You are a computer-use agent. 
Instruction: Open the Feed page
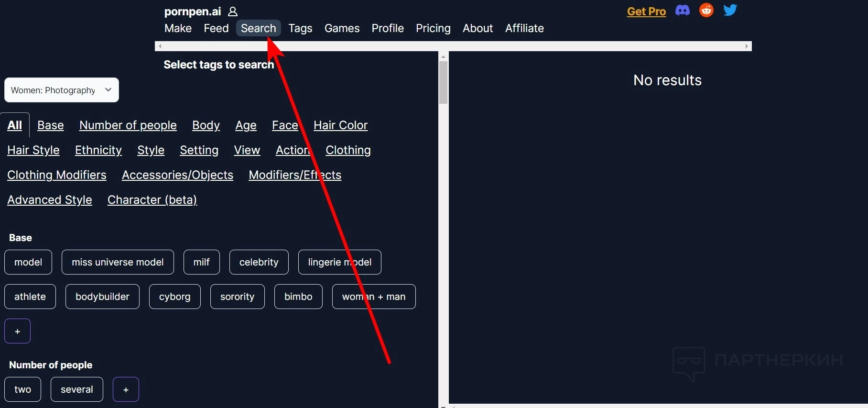tap(216, 28)
